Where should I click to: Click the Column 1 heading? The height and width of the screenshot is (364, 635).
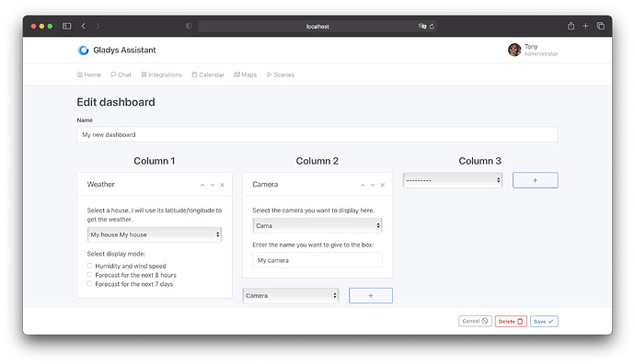click(155, 161)
